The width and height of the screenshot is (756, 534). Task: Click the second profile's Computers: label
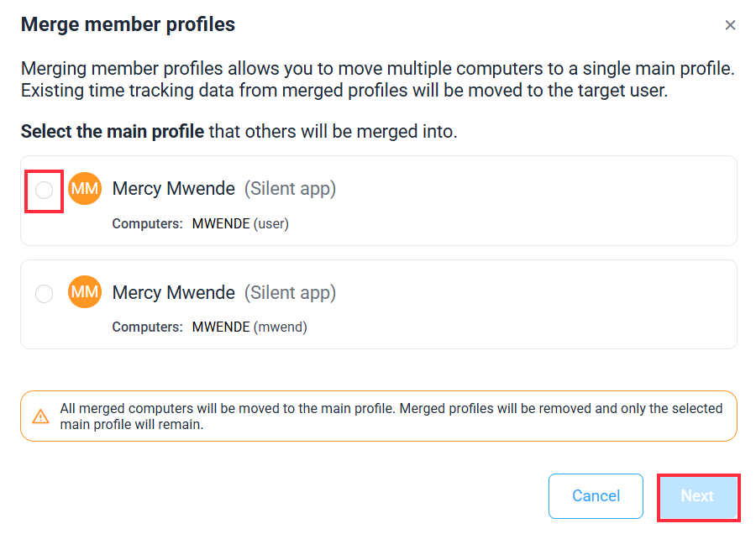pos(148,327)
